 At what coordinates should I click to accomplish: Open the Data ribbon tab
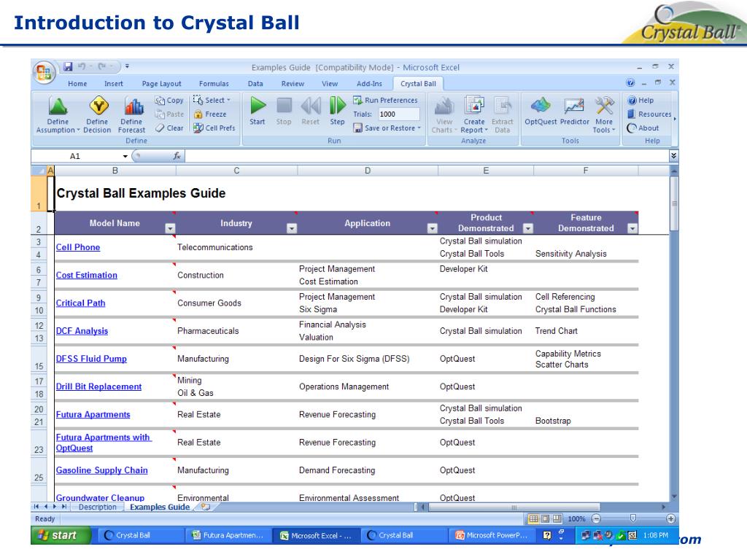(255, 84)
